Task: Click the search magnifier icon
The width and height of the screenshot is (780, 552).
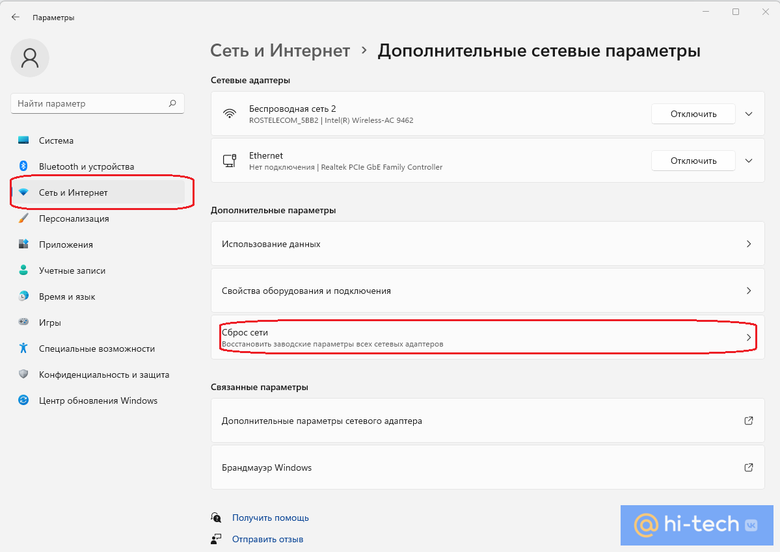Action: pyautogui.click(x=172, y=103)
